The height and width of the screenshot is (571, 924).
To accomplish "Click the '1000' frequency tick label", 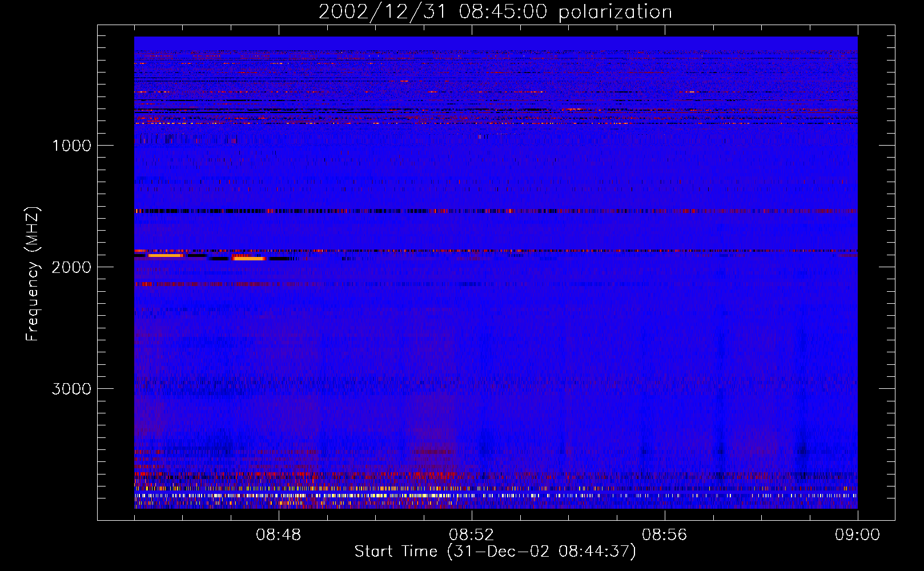I will [x=71, y=146].
